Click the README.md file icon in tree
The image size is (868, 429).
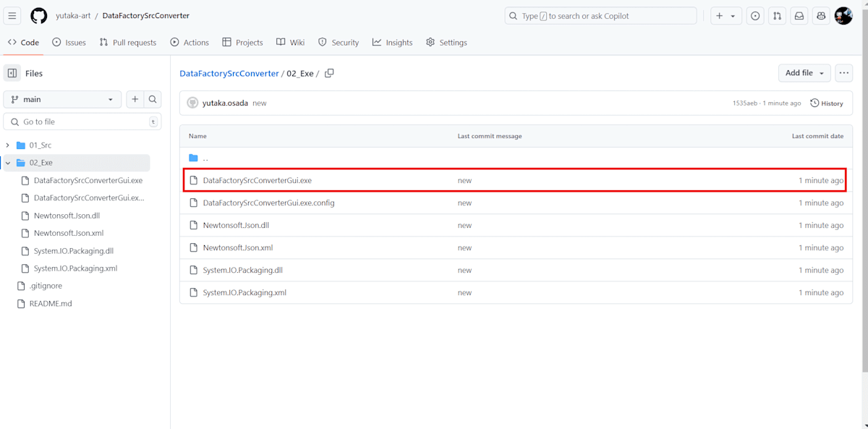pyautogui.click(x=21, y=303)
